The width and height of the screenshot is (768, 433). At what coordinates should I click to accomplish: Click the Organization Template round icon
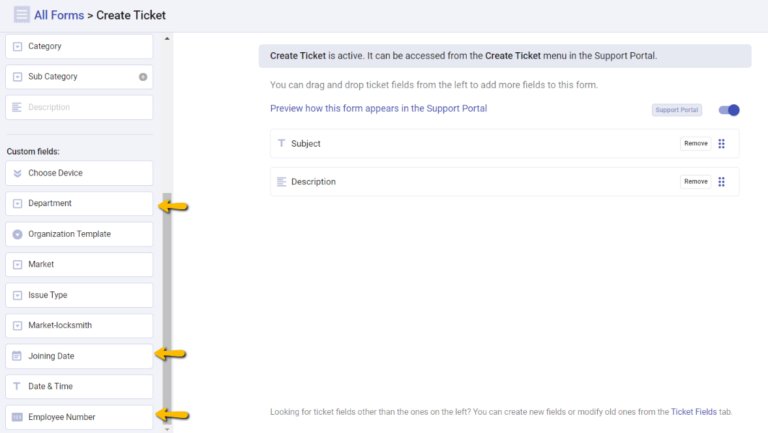point(18,234)
